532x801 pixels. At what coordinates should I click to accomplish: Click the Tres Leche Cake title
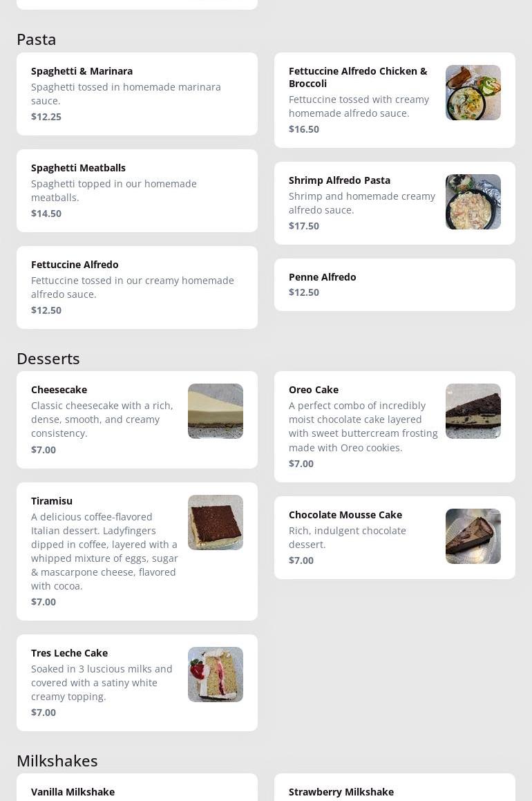click(x=69, y=653)
